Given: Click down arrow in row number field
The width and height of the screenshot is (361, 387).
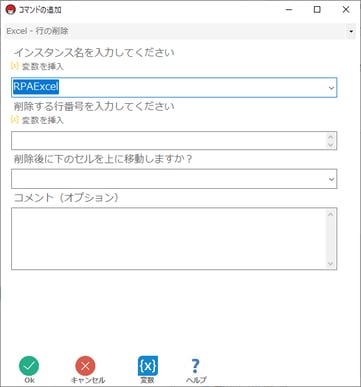Looking at the screenshot, I should tap(331, 144).
